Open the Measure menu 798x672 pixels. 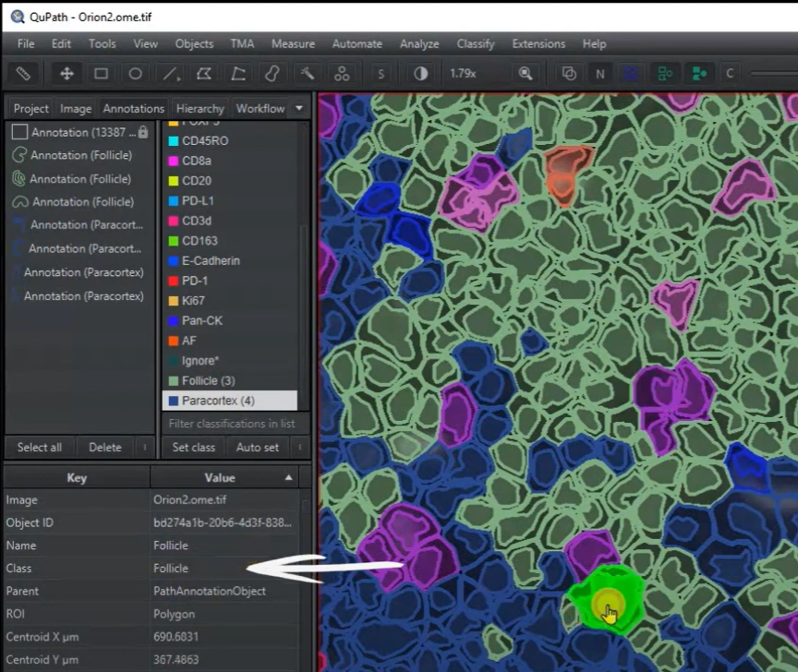point(293,43)
